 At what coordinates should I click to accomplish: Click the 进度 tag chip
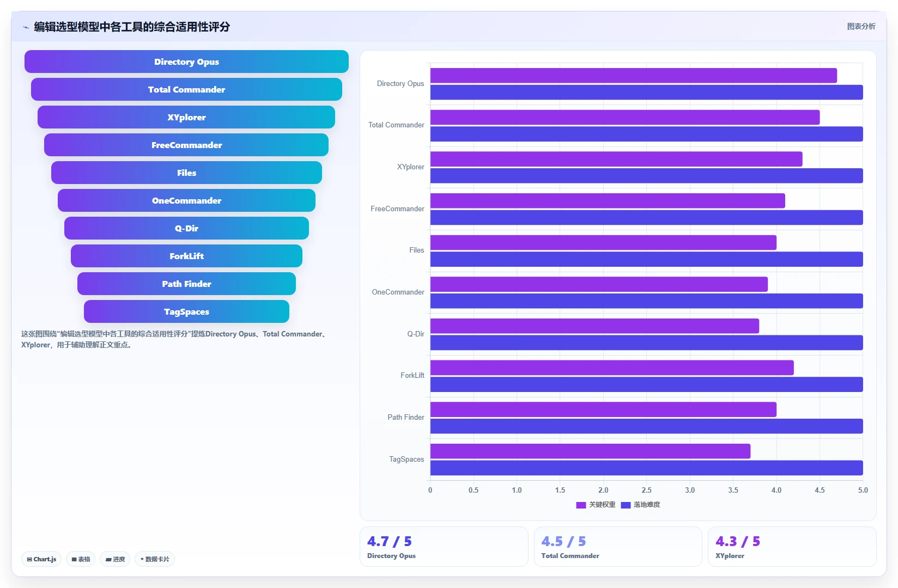click(115, 559)
